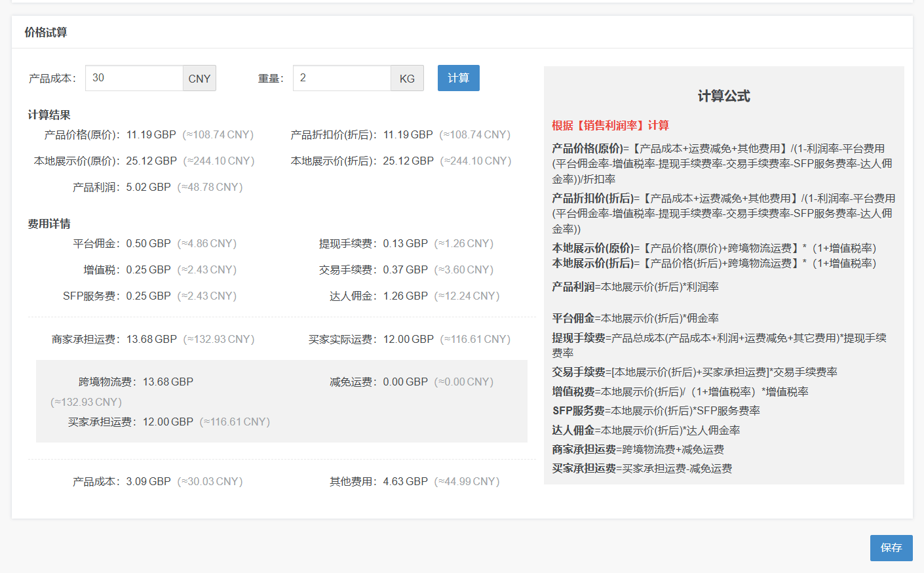
Task: Click the 计算结果 section heading
Action: coord(49,115)
